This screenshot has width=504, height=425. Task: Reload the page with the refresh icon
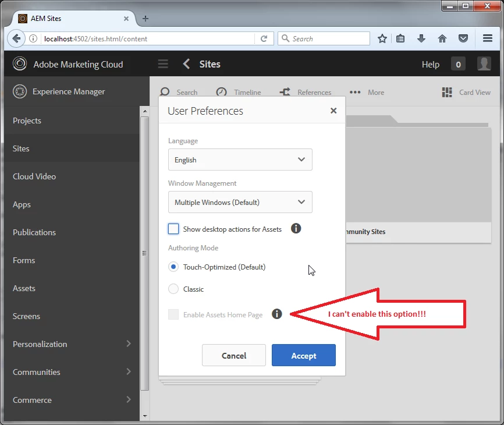(x=264, y=38)
